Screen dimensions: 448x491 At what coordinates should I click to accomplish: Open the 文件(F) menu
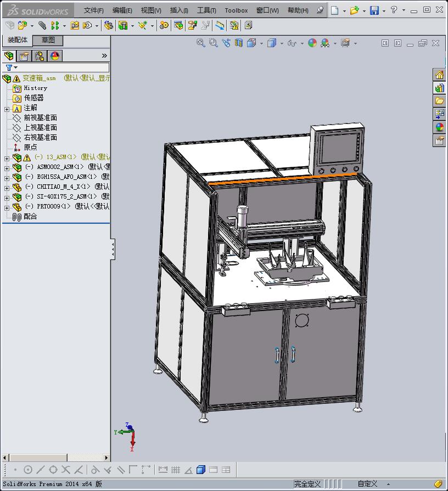(x=93, y=10)
